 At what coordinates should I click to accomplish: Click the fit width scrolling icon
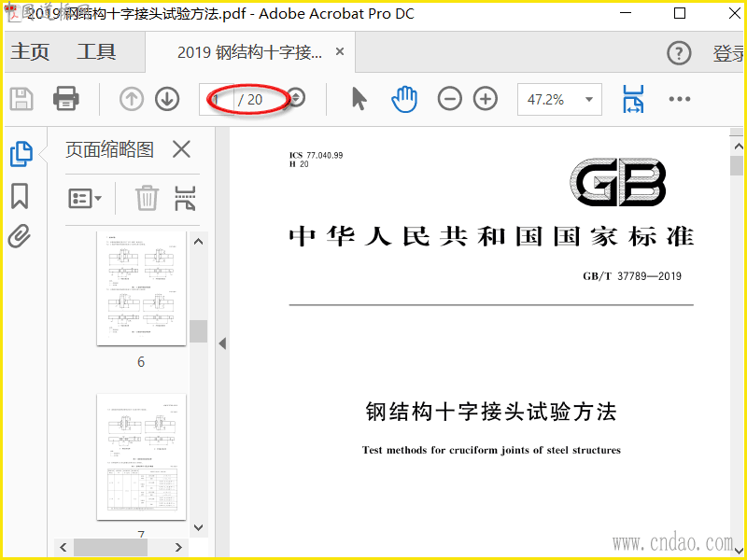[633, 99]
